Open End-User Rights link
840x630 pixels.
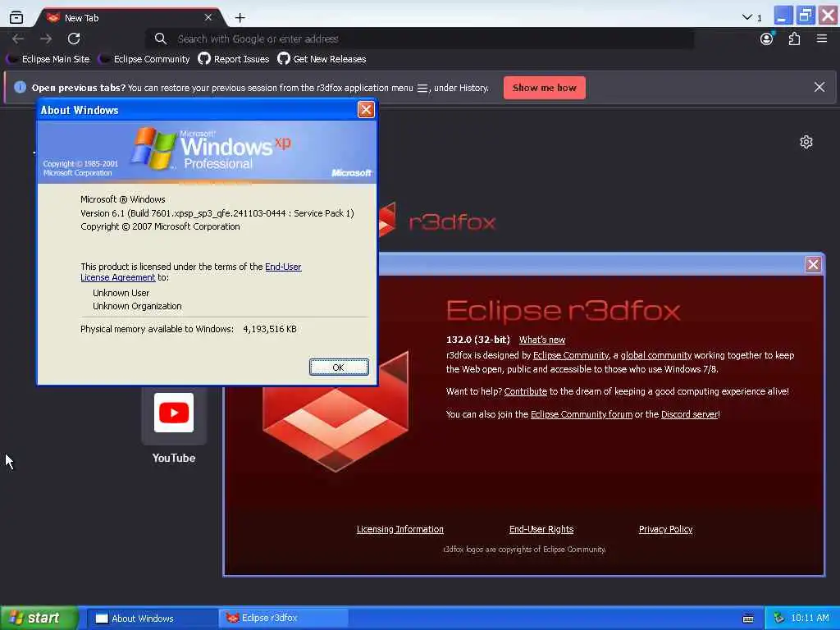541,529
